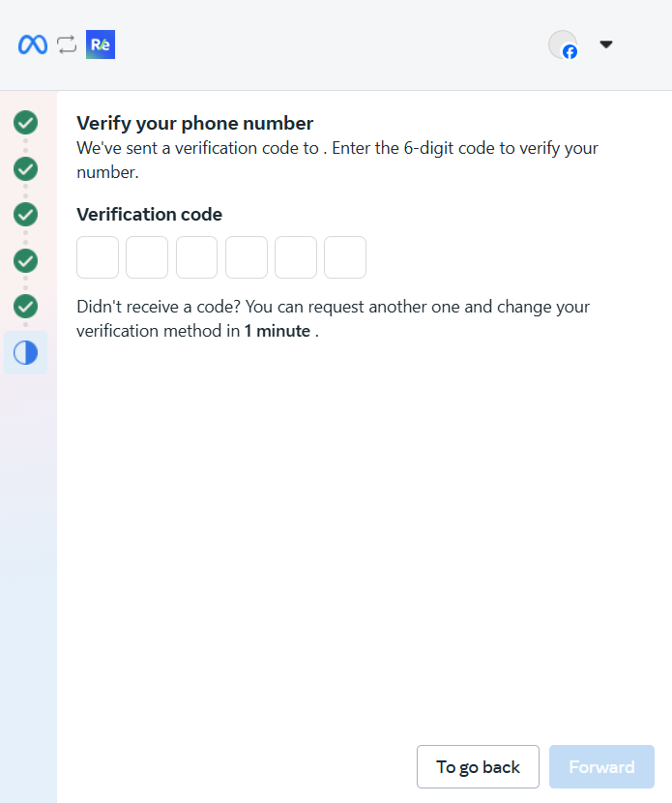The height and width of the screenshot is (803, 672).
Task: Click the profile avatar picture
Action: point(561,43)
